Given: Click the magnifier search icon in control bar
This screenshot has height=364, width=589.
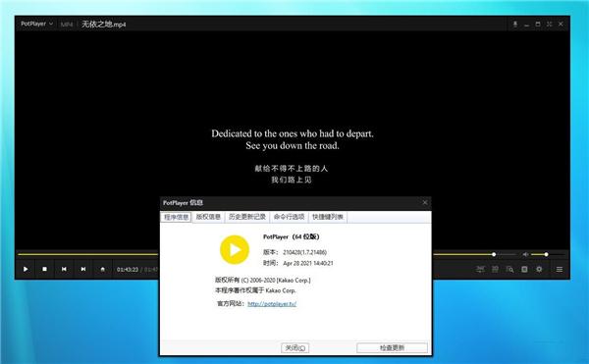Looking at the screenshot, I should pyautogui.click(x=509, y=269).
